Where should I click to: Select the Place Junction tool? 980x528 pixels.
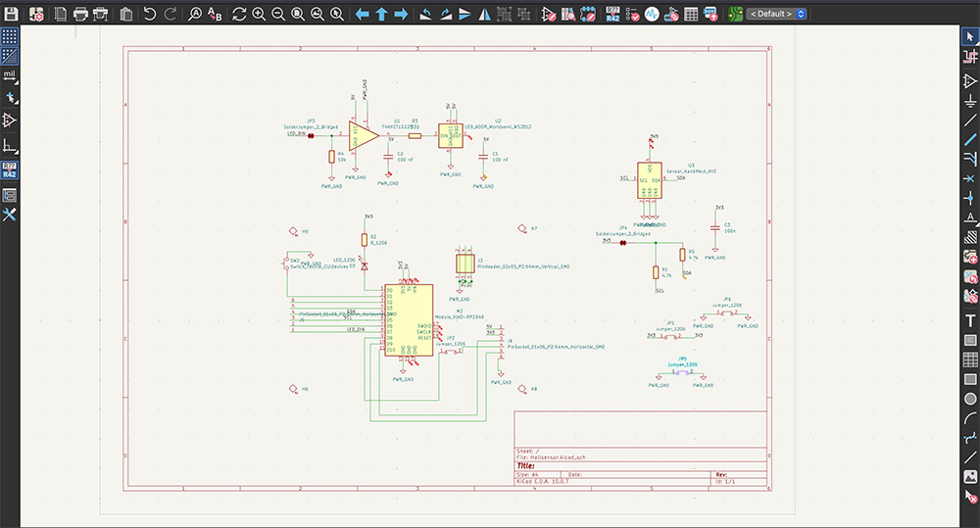pyautogui.click(x=970, y=199)
